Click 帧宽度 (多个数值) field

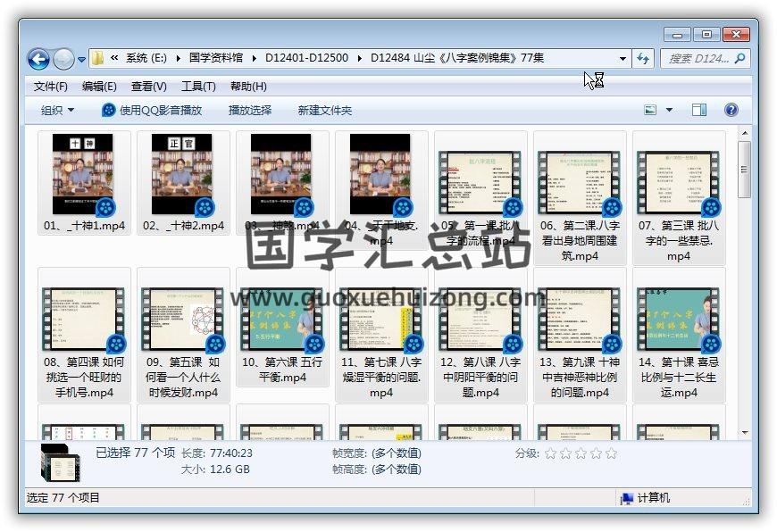click(377, 453)
